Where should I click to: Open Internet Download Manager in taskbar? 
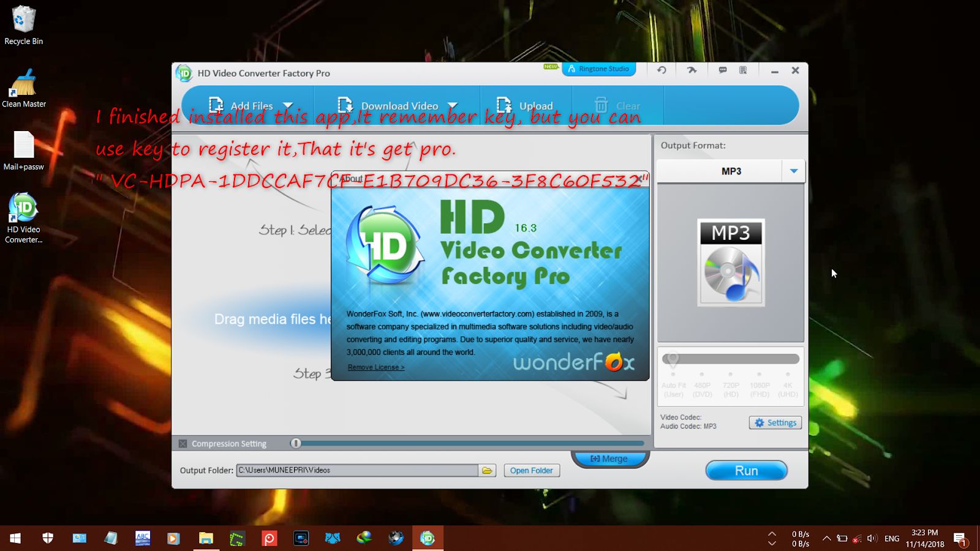tap(364, 538)
